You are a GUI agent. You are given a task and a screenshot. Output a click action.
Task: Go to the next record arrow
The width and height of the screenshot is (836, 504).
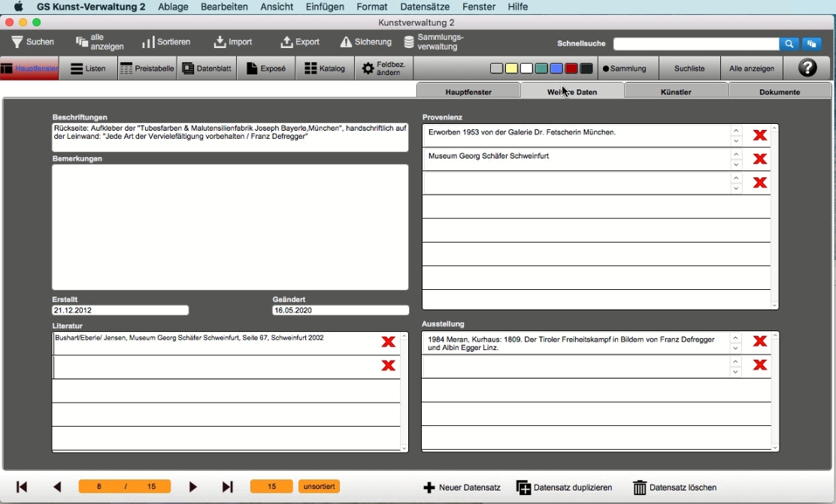(x=193, y=487)
